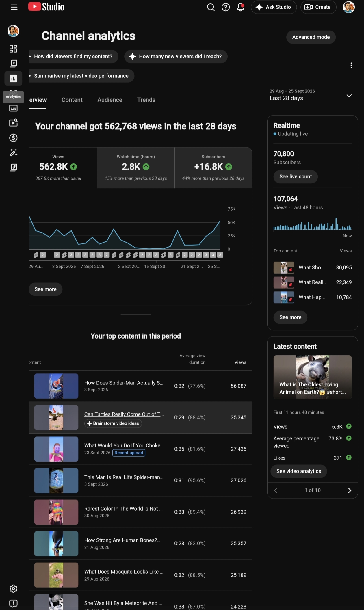Select the Watch time (hours) metric card
The width and height of the screenshot is (364, 610).
point(136,168)
